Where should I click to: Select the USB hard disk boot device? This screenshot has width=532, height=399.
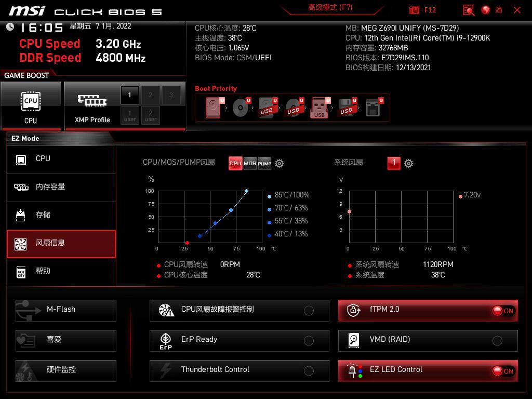(268, 108)
